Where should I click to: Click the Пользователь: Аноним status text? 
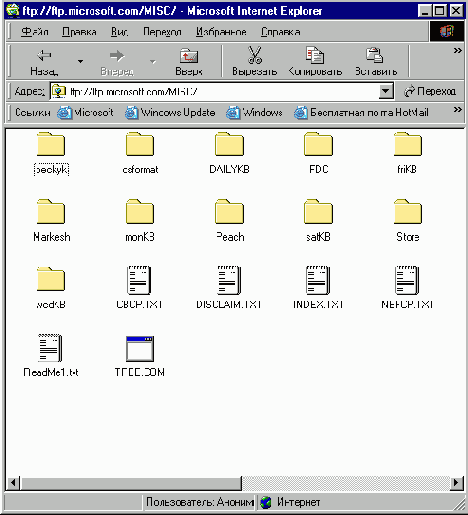[199, 502]
